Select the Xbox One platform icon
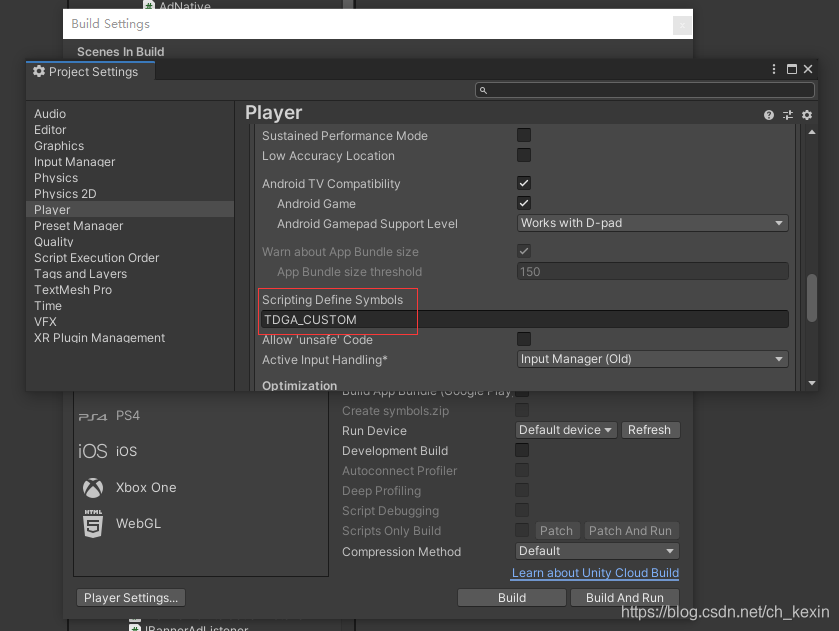 (93, 488)
